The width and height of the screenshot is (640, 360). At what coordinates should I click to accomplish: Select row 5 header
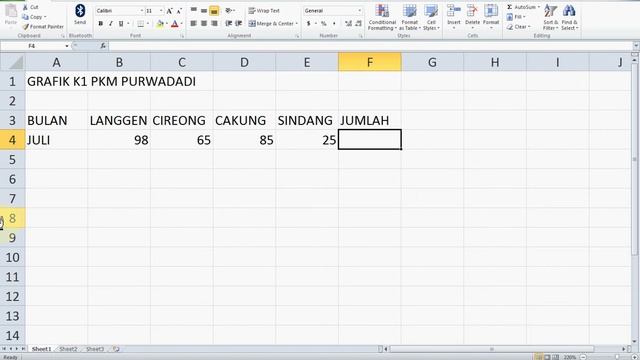tap(12, 160)
